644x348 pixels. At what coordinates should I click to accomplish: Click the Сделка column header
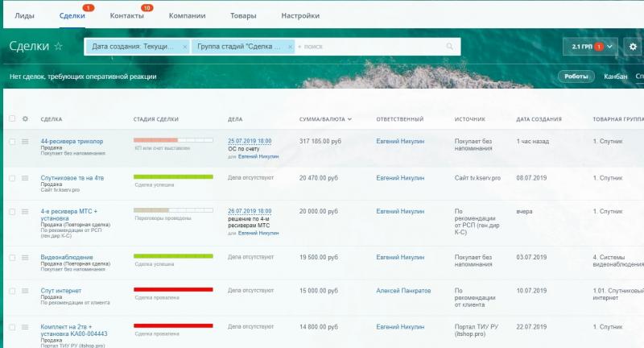52,119
